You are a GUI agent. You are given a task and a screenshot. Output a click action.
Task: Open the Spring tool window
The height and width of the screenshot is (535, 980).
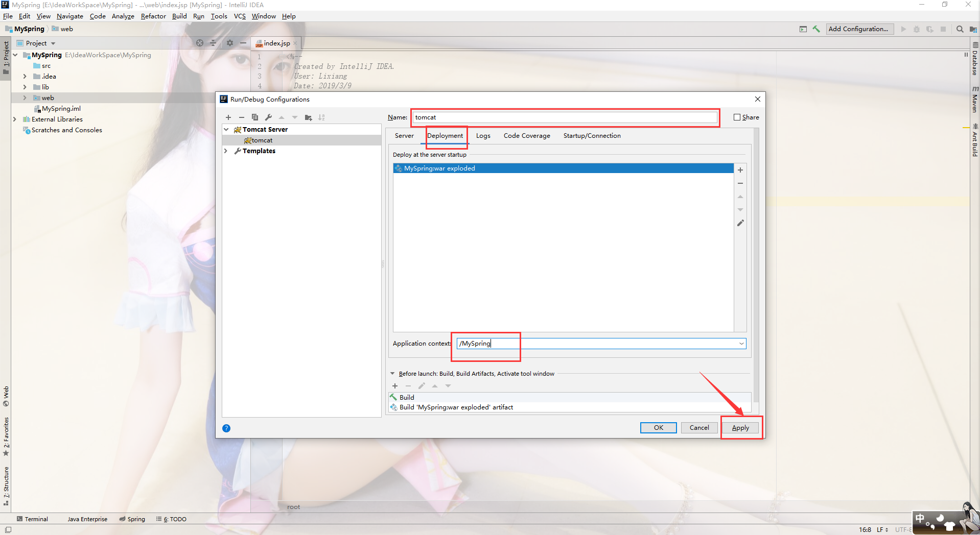132,519
